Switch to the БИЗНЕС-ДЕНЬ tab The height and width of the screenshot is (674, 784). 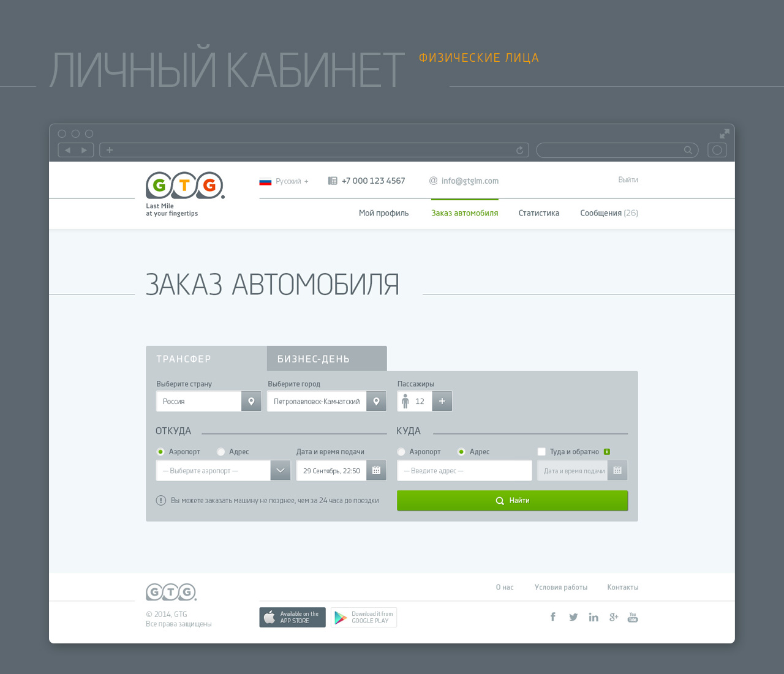(x=326, y=359)
